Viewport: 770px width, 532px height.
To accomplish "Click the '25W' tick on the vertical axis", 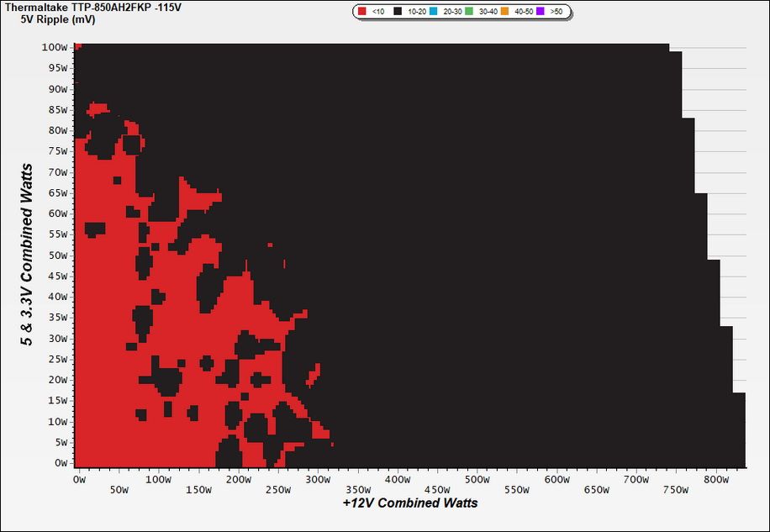I will pyautogui.click(x=57, y=359).
